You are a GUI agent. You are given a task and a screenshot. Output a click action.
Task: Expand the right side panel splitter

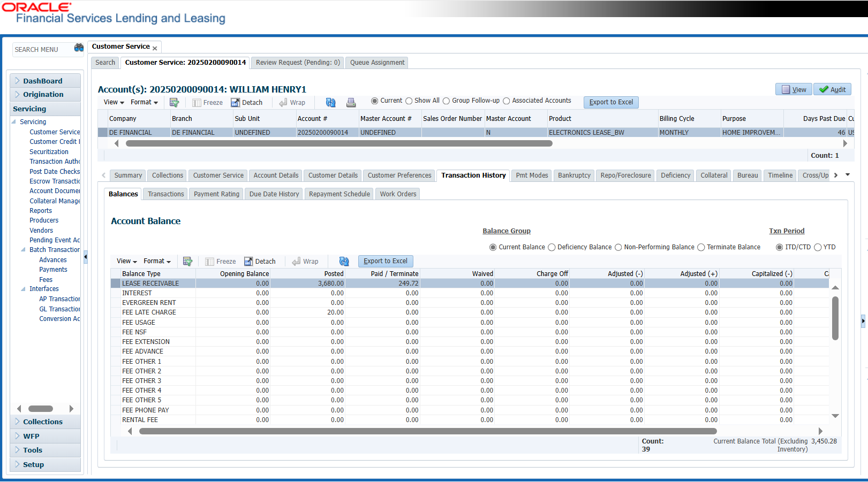863,321
